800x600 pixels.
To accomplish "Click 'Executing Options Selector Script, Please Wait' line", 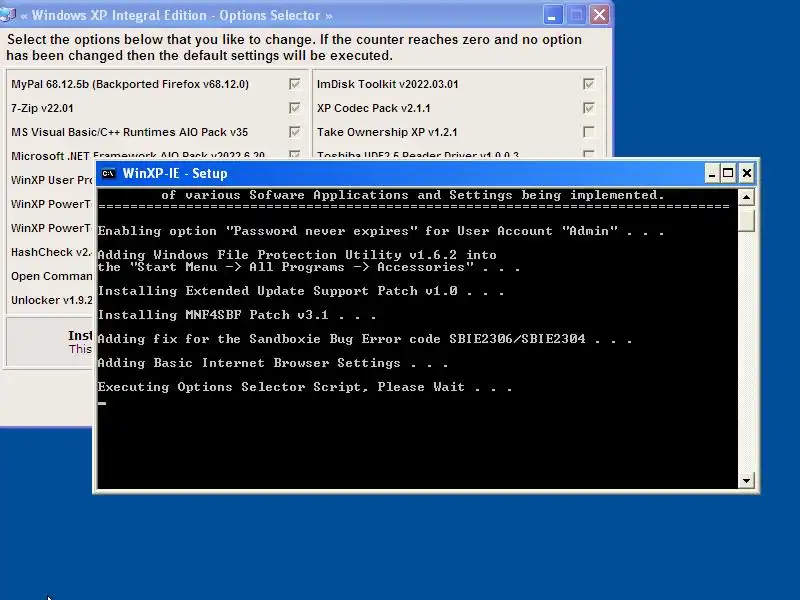I will (x=305, y=387).
